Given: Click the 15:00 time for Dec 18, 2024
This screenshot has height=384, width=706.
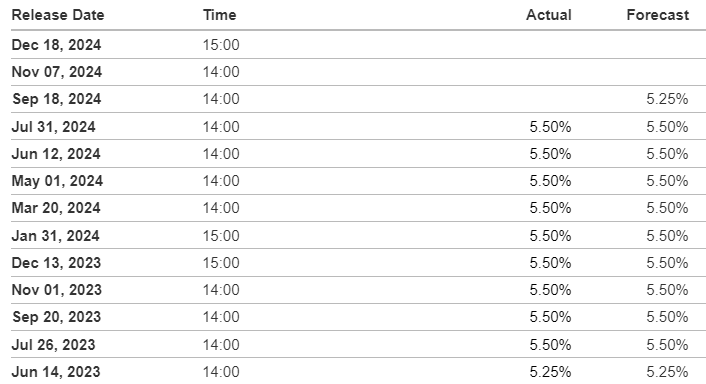Looking at the screenshot, I should point(221,45).
